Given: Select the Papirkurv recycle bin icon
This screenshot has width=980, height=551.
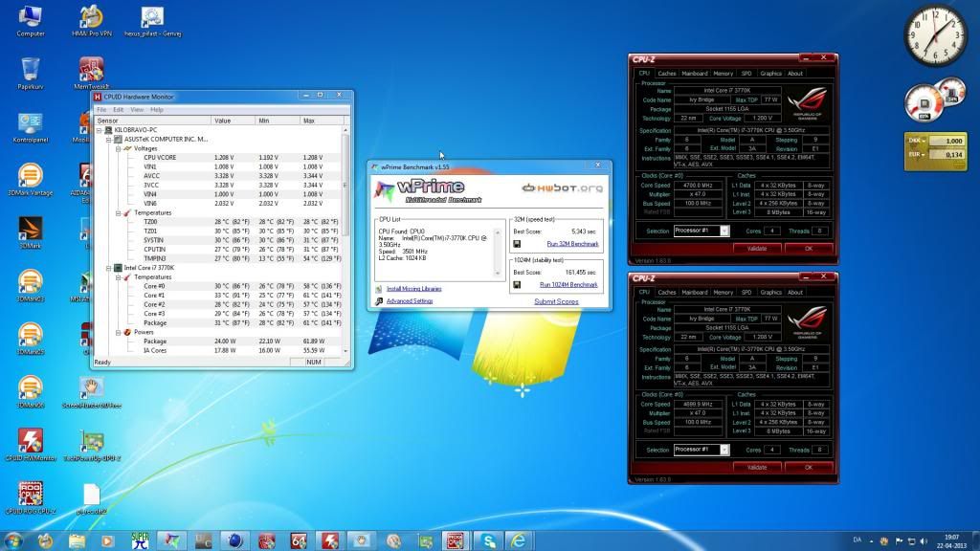Looking at the screenshot, I should (30, 74).
